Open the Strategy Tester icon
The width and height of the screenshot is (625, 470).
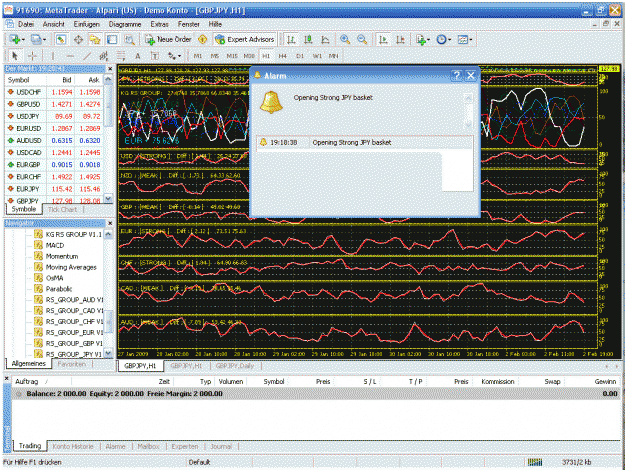click(x=129, y=39)
